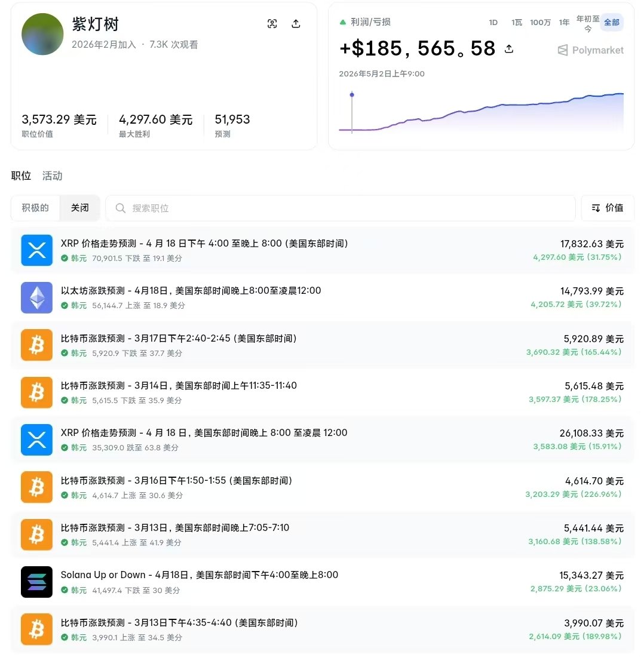Click the 紫灯树 profile avatar
This screenshot has height=657, width=644.
tap(42, 34)
